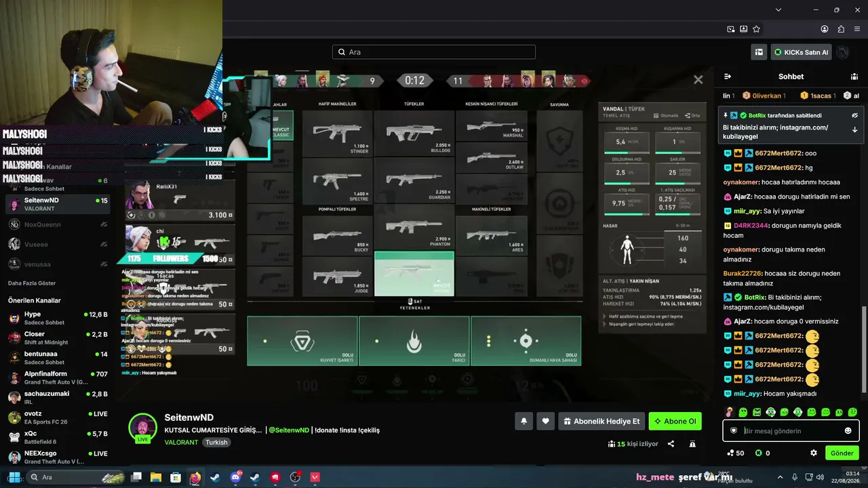The width and height of the screenshot is (868, 488).
Task: Bookmark page with the browser star icon
Action: click(756, 29)
